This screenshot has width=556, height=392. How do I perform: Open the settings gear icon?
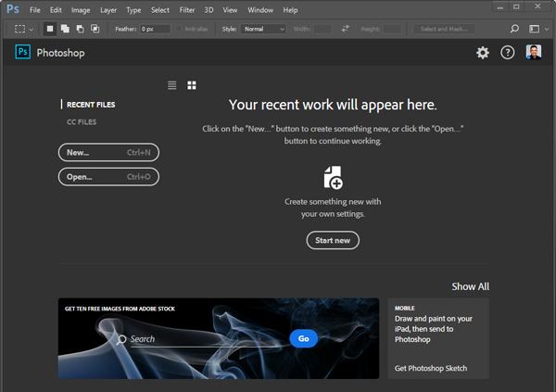482,53
